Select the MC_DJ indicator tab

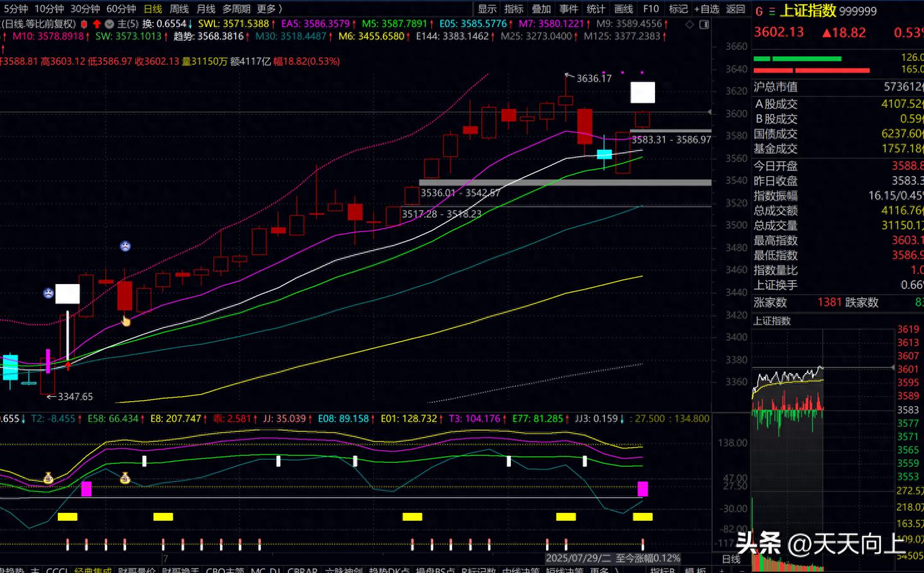point(266,569)
